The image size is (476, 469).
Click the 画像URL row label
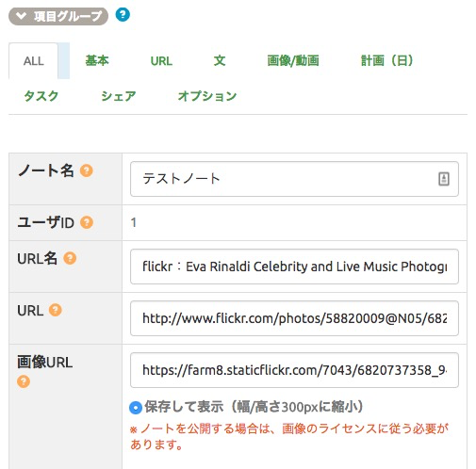pyautogui.click(x=44, y=362)
